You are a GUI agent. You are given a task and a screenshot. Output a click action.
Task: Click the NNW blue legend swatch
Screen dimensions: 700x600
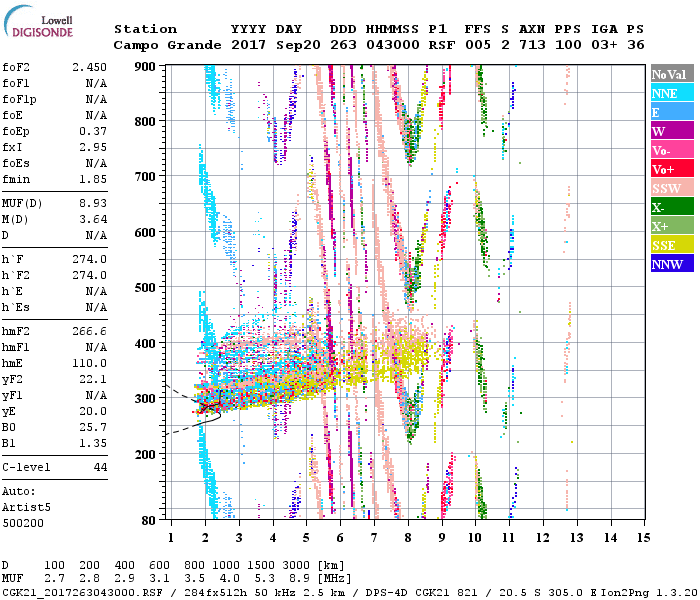[669, 265]
